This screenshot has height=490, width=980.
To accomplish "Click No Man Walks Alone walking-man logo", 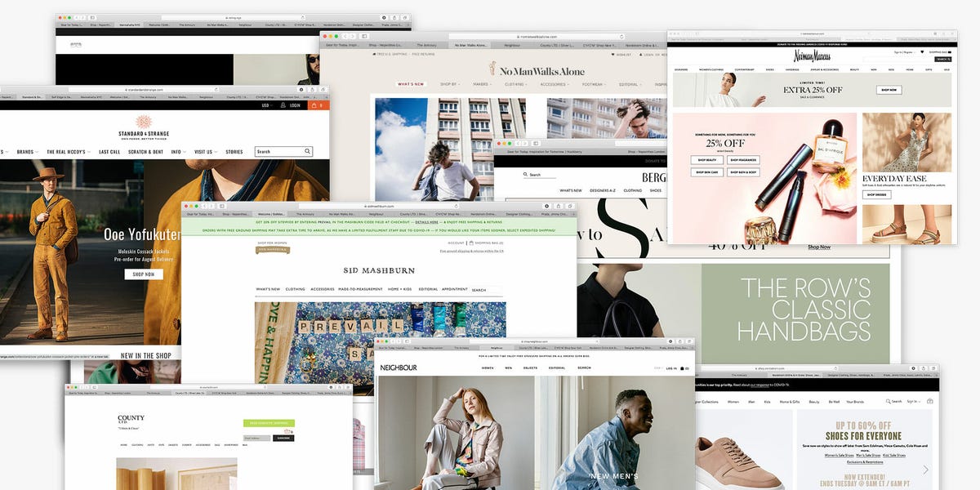I will [x=493, y=69].
